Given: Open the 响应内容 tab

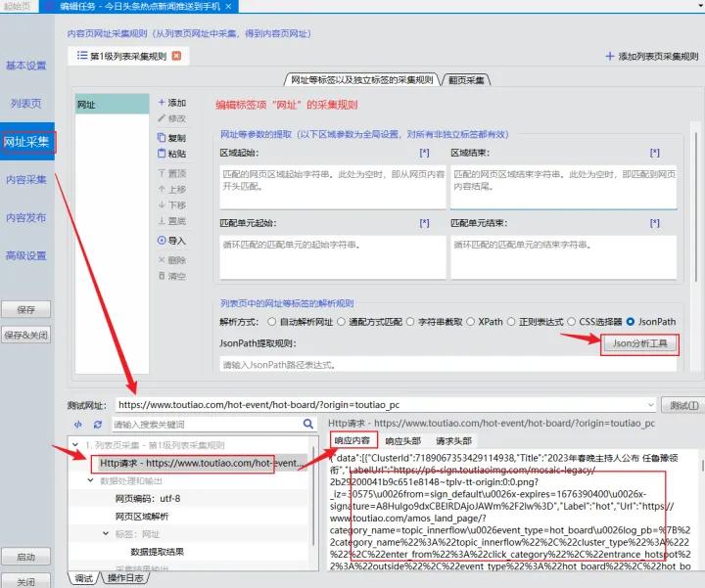Looking at the screenshot, I should 352,440.
